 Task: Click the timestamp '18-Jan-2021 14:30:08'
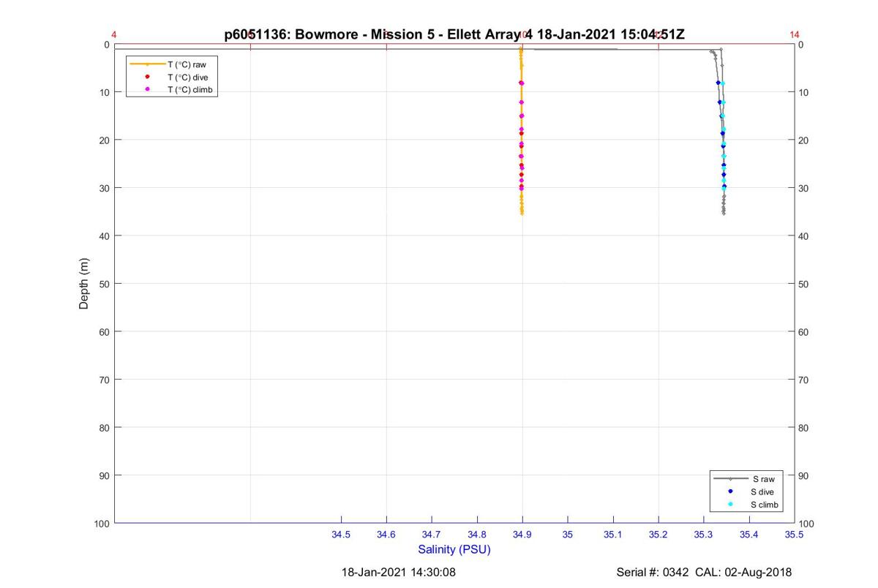point(399,572)
